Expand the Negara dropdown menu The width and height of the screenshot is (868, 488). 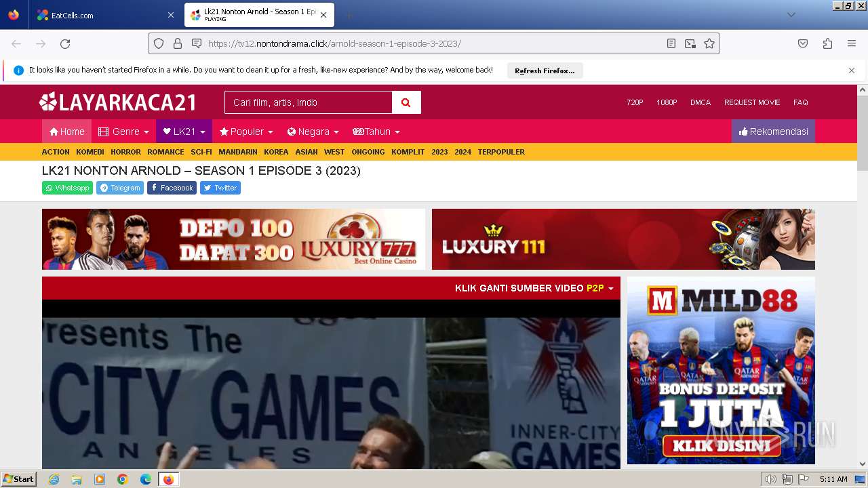point(313,131)
